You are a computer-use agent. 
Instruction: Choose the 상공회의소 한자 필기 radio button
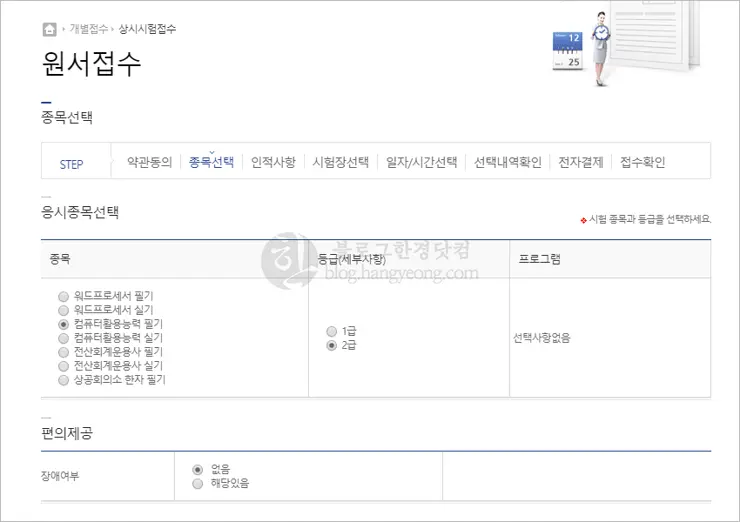[x=63, y=380]
